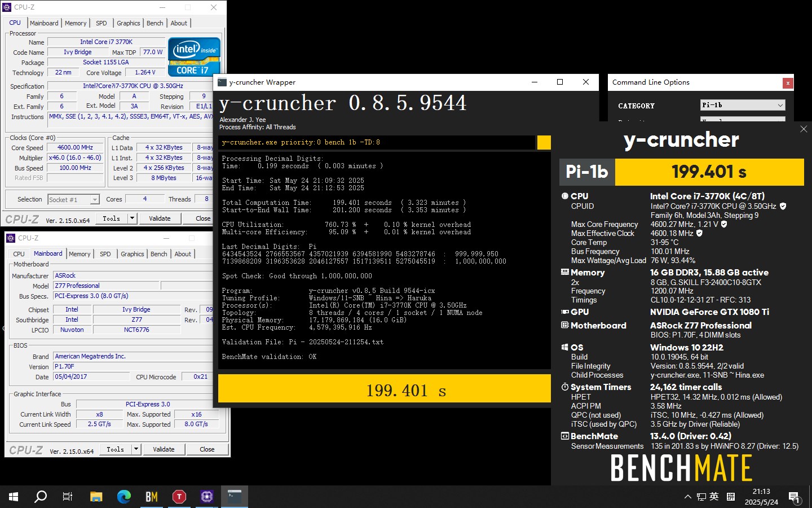Click Tools button in CPU-Z mainboard window

115,449
